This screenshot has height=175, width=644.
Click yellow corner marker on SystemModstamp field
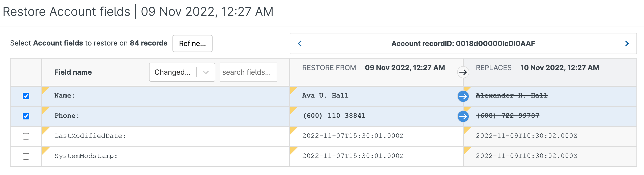(45, 150)
